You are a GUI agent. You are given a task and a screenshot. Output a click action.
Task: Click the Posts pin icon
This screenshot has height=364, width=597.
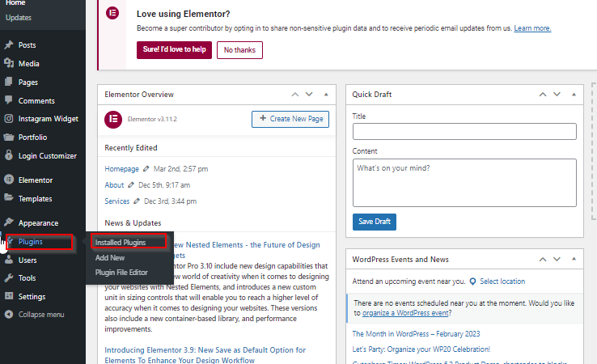(x=9, y=45)
